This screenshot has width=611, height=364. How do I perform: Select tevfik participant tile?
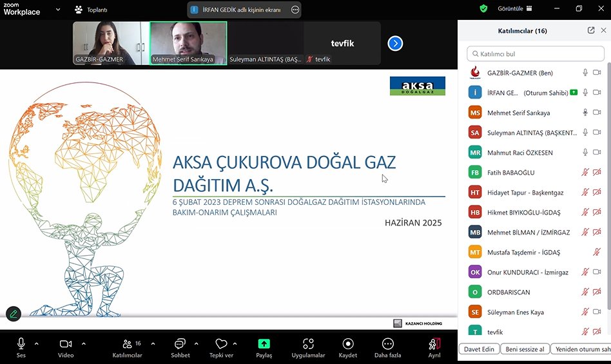(342, 43)
